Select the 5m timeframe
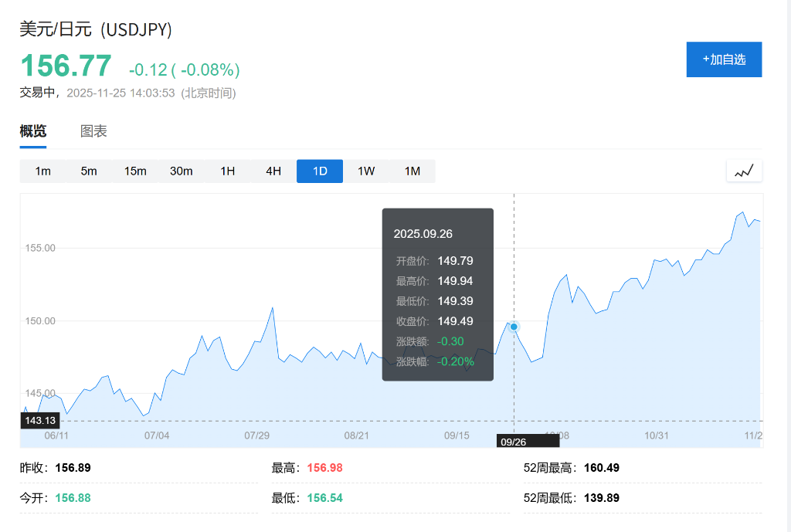Viewport: 791px width, 532px height. pos(89,171)
